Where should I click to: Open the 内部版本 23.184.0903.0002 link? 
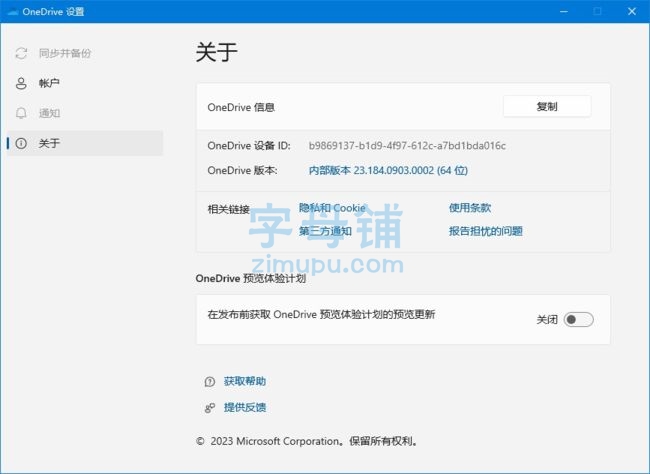(388, 170)
